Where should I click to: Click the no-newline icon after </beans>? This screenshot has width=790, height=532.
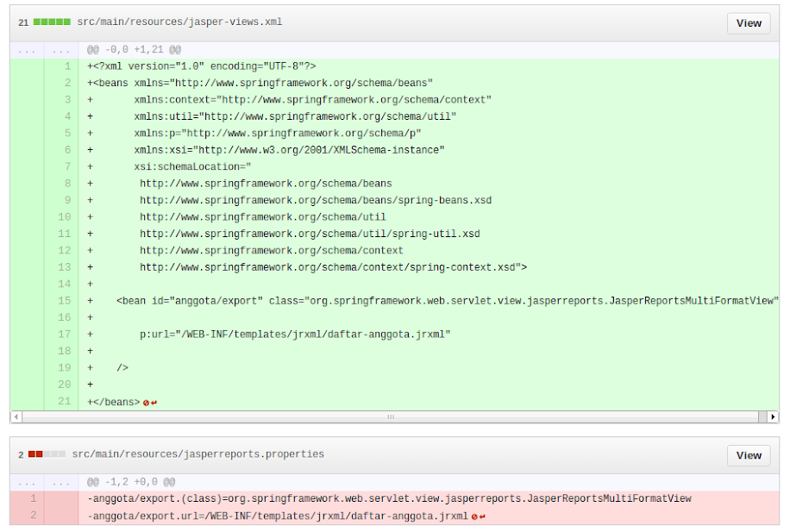click(x=150, y=403)
